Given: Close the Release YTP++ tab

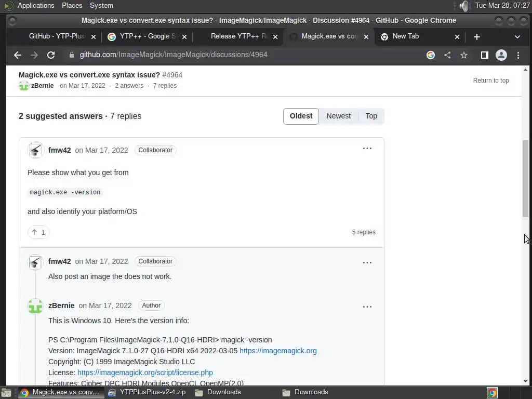Looking at the screenshot, I should point(275,37).
